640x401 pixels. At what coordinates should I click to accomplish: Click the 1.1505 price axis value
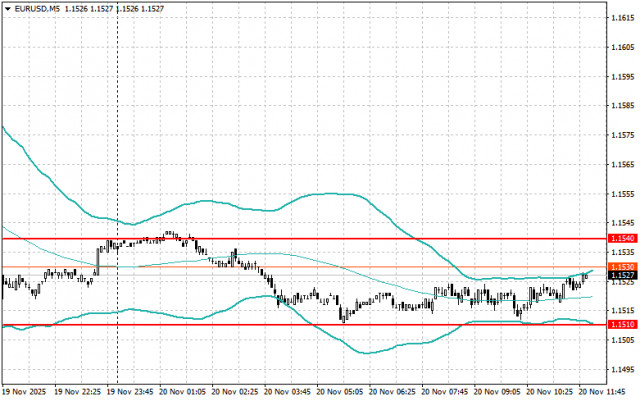coord(623,340)
